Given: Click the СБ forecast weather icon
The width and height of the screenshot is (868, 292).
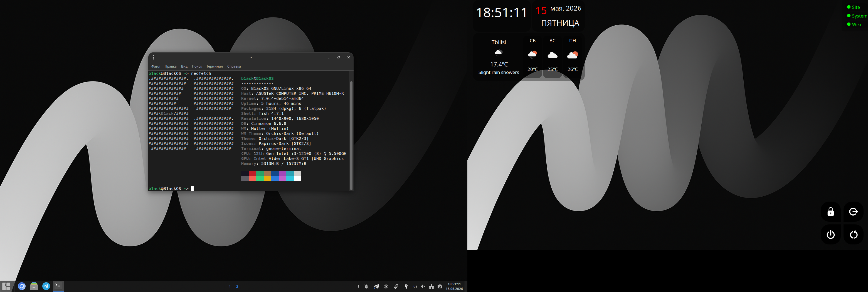Looking at the screenshot, I should pos(532,55).
